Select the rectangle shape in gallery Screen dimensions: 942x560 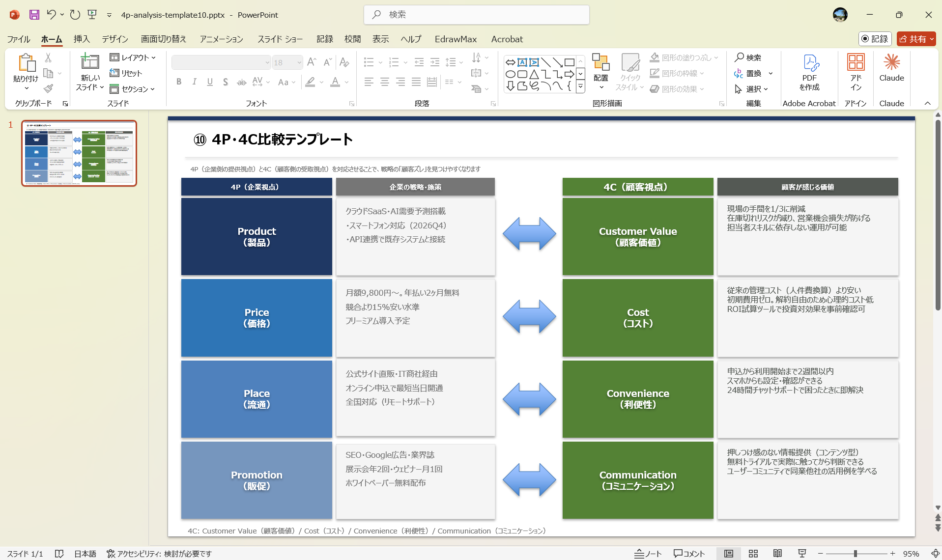point(570,62)
